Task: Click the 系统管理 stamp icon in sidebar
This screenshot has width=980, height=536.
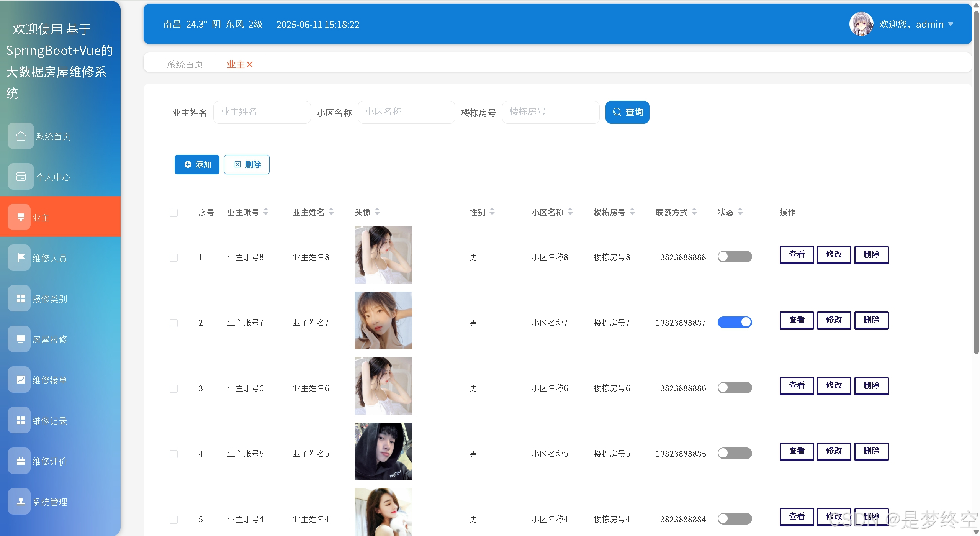Action: pyautogui.click(x=21, y=502)
